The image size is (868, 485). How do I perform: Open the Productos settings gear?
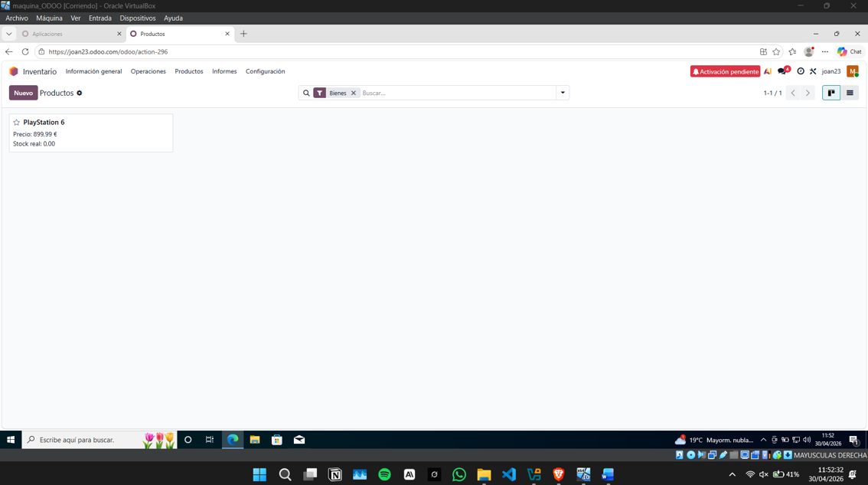click(x=79, y=93)
